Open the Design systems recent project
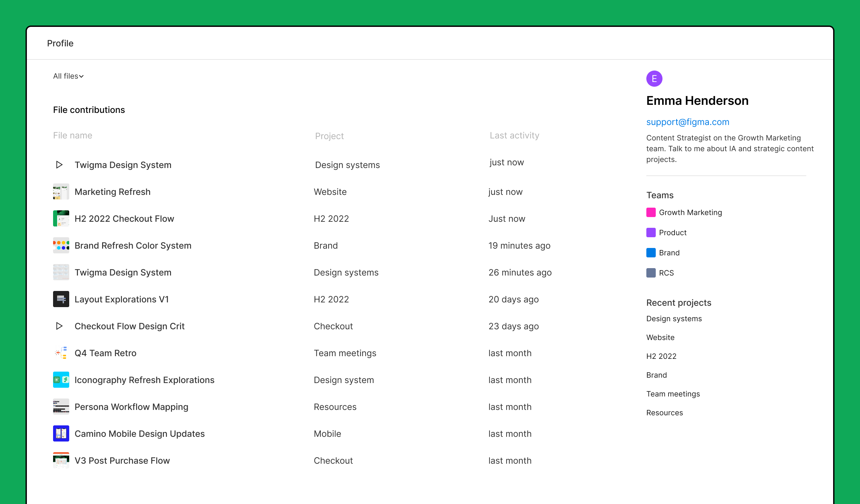The image size is (860, 504). click(674, 319)
